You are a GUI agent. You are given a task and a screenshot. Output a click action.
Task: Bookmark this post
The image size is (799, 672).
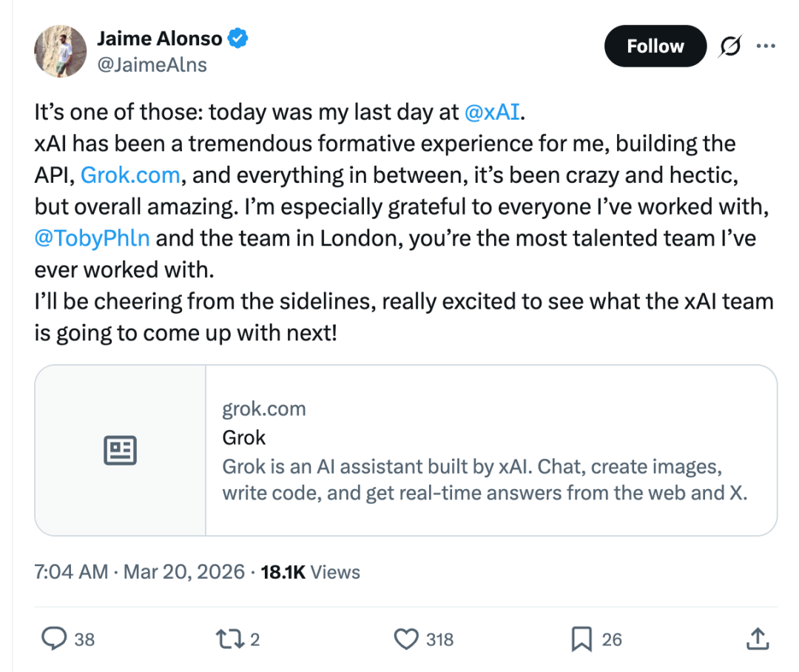coord(581,639)
